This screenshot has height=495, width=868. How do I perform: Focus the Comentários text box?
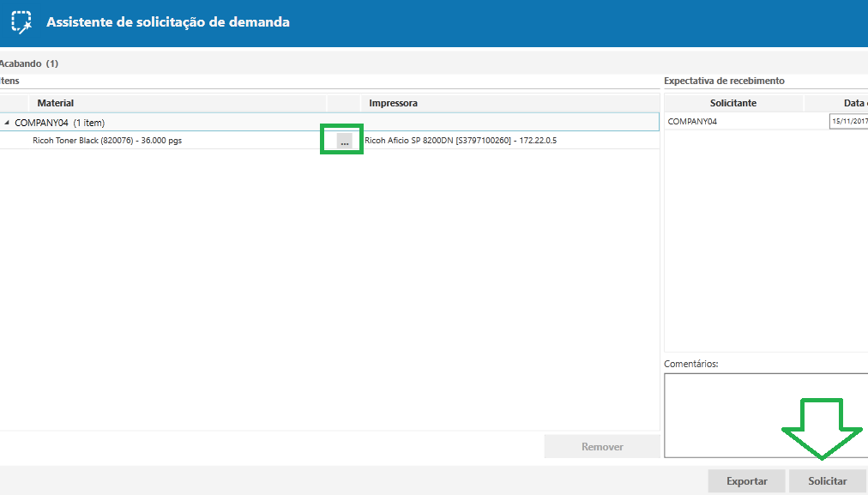pos(765,414)
